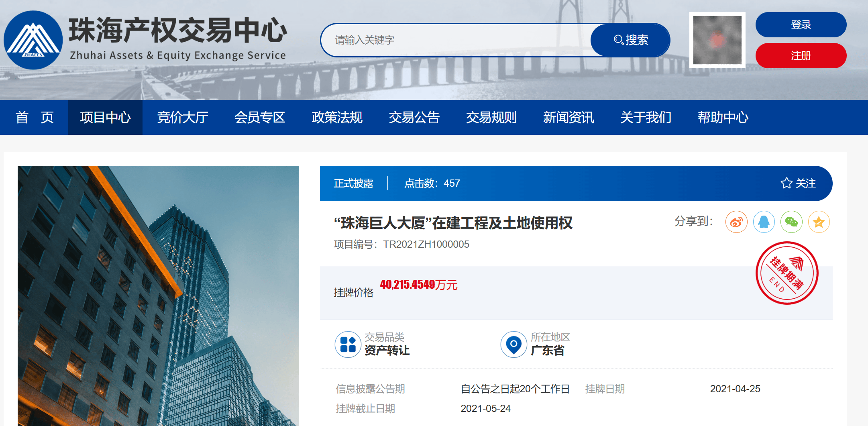Click the red 挂牌期满 END stamp
Image resolution: width=868 pixels, height=426 pixels.
coord(786,273)
